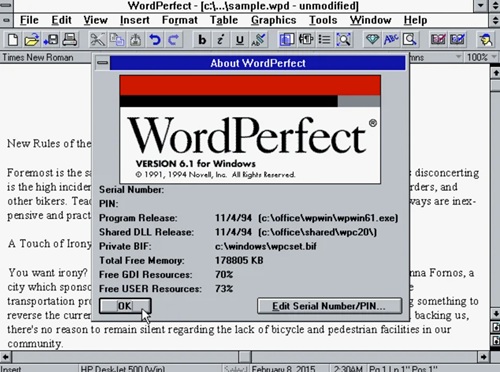Click the vertical scrollbar down arrow
The width and height of the screenshot is (500, 372).
[495, 313]
